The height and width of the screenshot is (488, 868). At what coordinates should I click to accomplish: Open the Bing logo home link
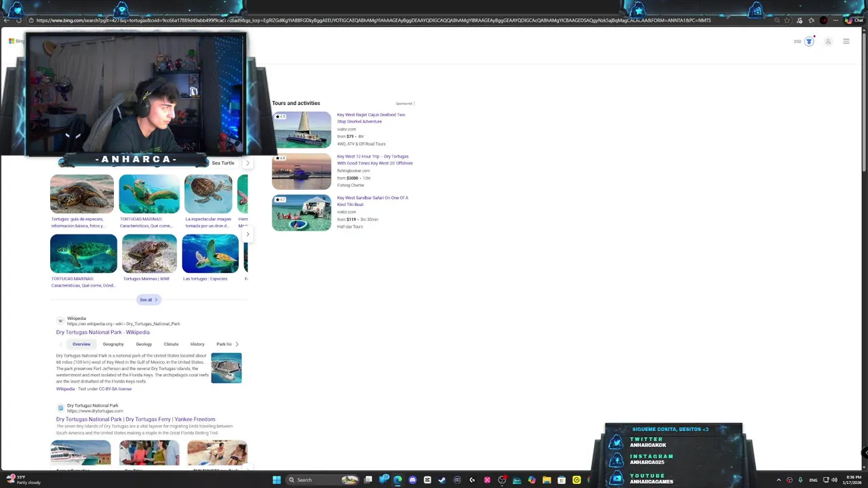(x=16, y=41)
